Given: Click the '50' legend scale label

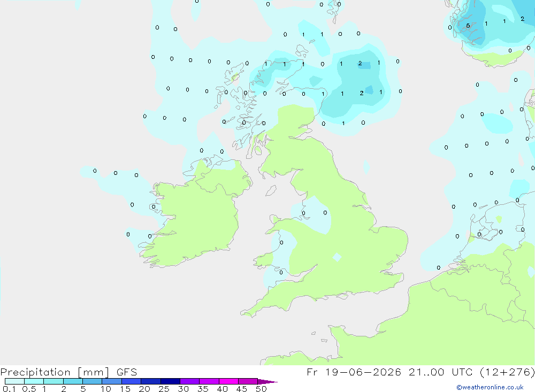Looking at the screenshot, I should (261, 389).
